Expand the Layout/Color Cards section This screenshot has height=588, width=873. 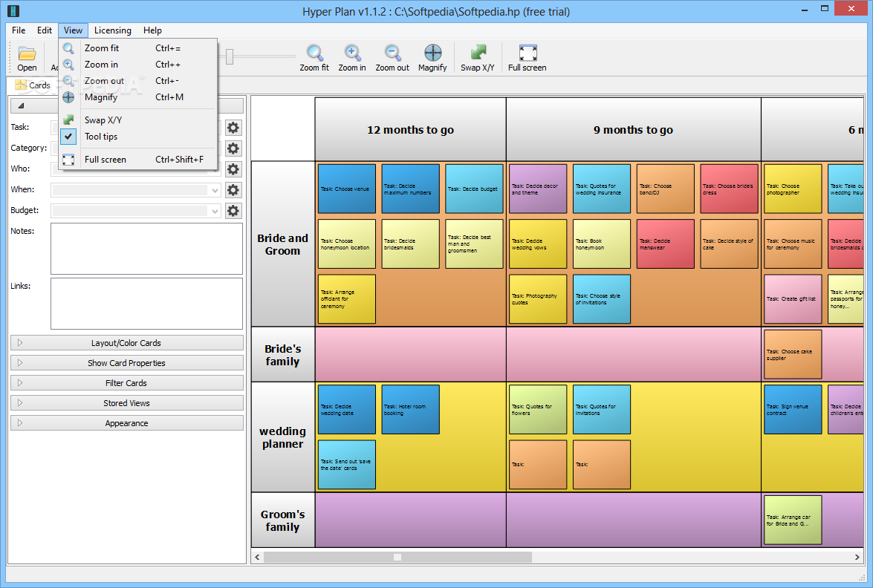point(127,343)
